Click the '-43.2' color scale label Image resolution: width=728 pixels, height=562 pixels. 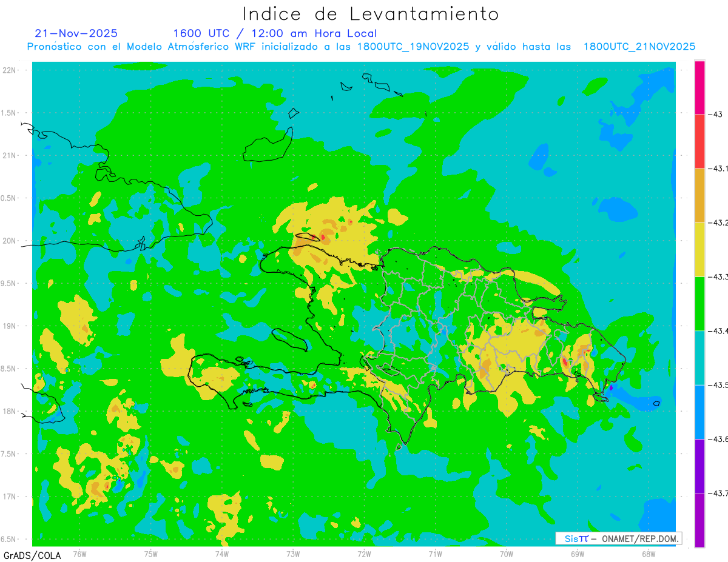coord(718,222)
